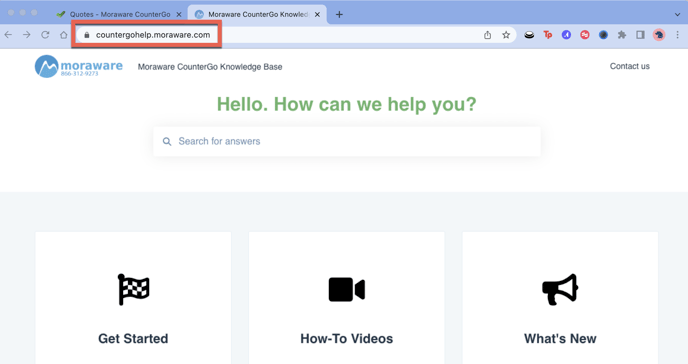The width and height of the screenshot is (688, 364).
Task: Click the phone number 866-312-9273
Action: point(79,74)
